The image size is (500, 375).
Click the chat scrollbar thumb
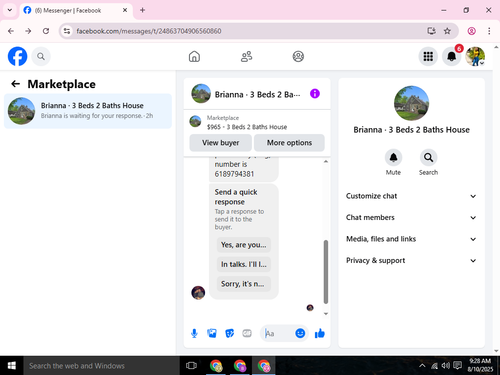pyautogui.click(x=326, y=272)
